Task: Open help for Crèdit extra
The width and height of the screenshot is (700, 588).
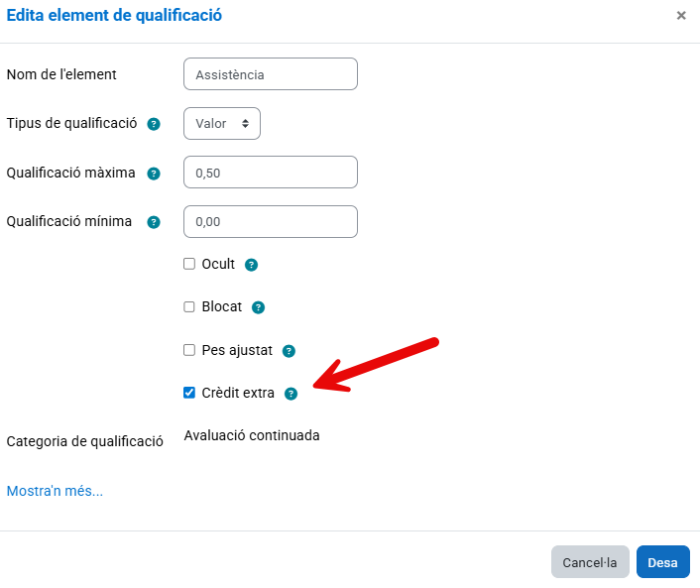Action: pyautogui.click(x=291, y=394)
